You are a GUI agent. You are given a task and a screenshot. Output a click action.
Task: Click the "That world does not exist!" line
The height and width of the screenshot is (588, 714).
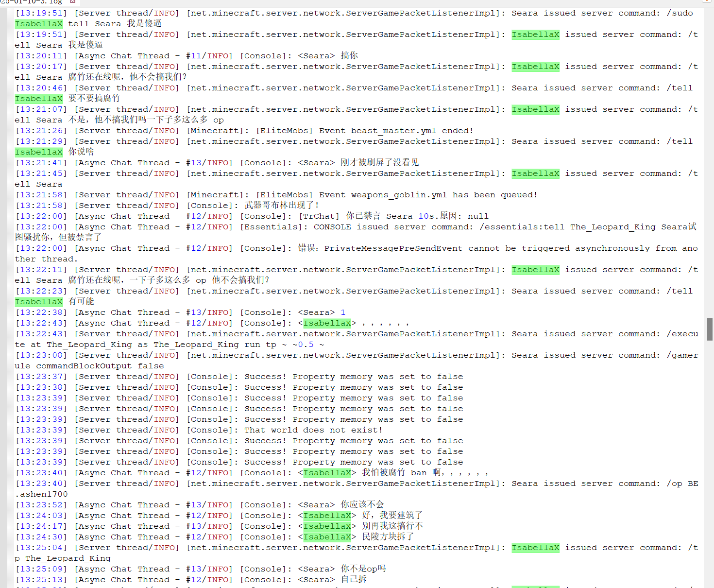[x=313, y=430]
